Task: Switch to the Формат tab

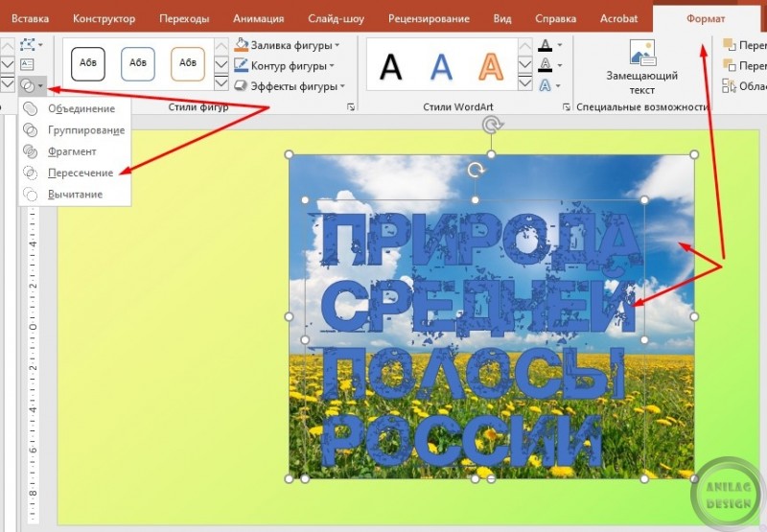Action: click(706, 18)
